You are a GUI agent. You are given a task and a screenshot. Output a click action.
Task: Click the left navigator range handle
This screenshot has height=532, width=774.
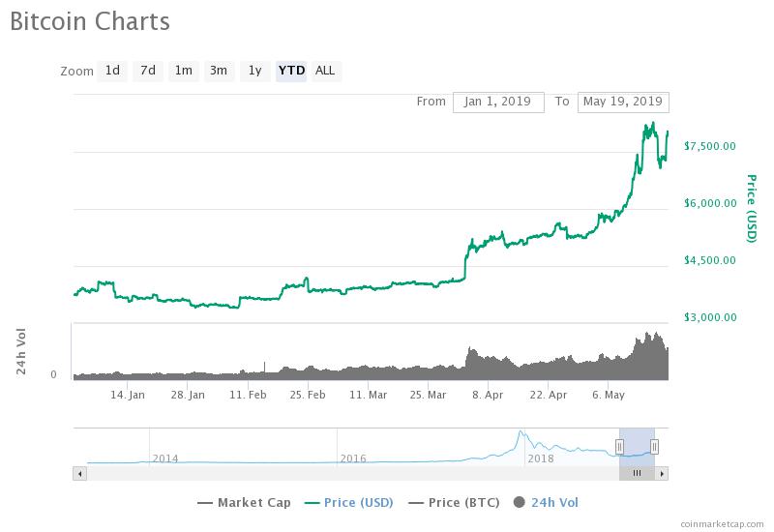click(x=619, y=446)
